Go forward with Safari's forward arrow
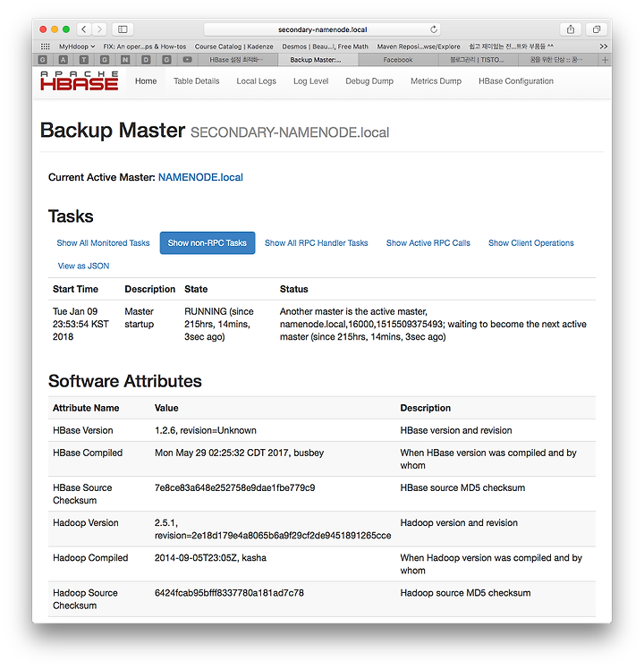 pos(99,29)
